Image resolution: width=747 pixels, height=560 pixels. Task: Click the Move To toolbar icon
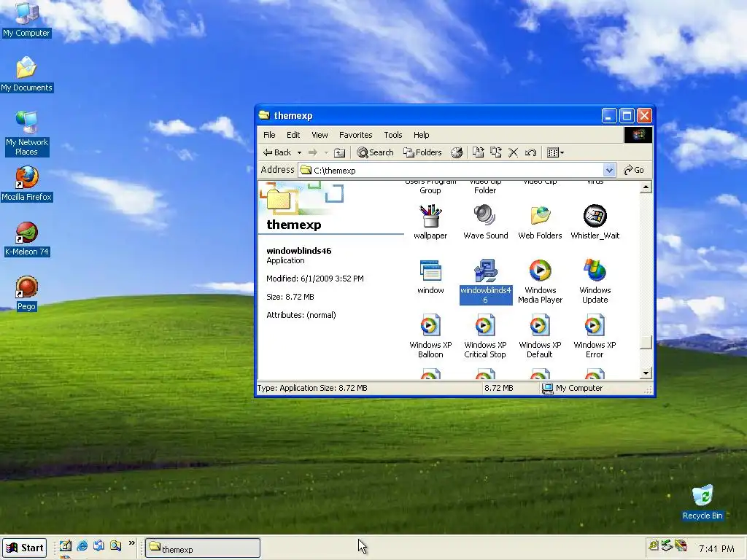[479, 152]
